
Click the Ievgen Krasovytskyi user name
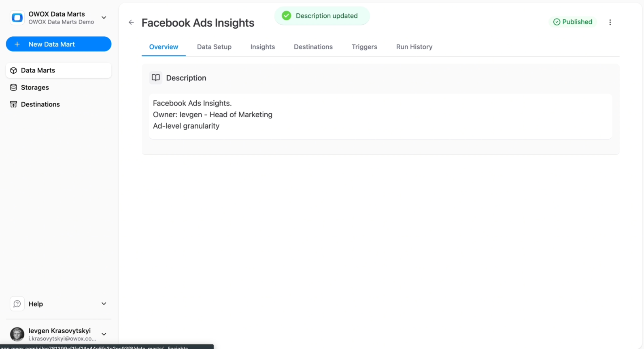coord(60,331)
